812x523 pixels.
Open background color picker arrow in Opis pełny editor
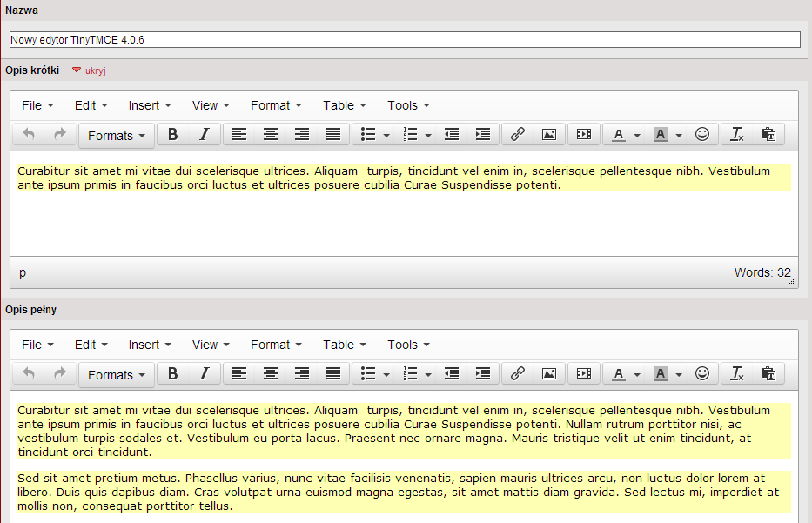(x=679, y=375)
